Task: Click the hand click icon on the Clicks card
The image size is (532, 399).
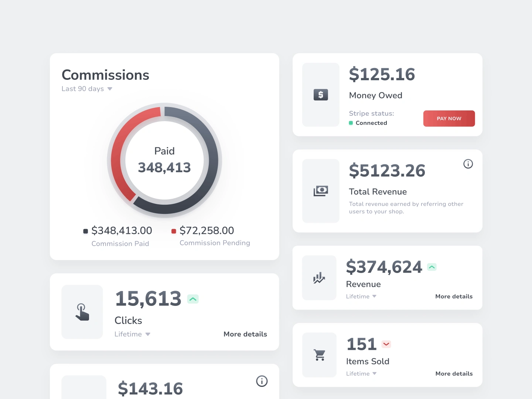Action: coord(82,311)
